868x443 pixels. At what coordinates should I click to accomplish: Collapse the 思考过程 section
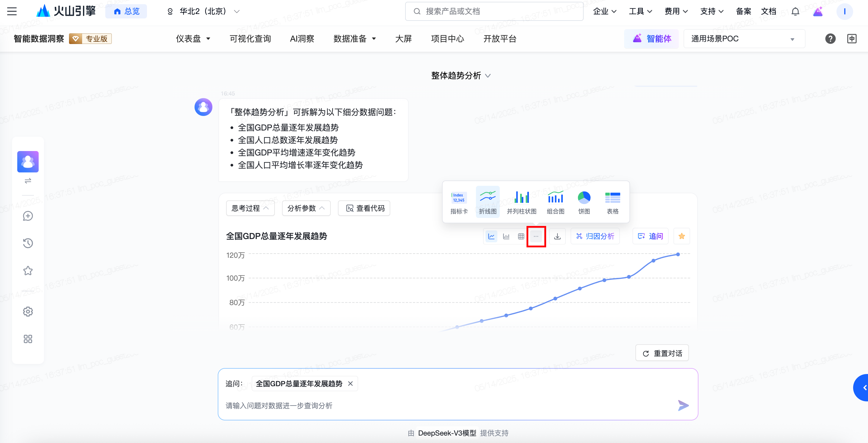coord(250,208)
